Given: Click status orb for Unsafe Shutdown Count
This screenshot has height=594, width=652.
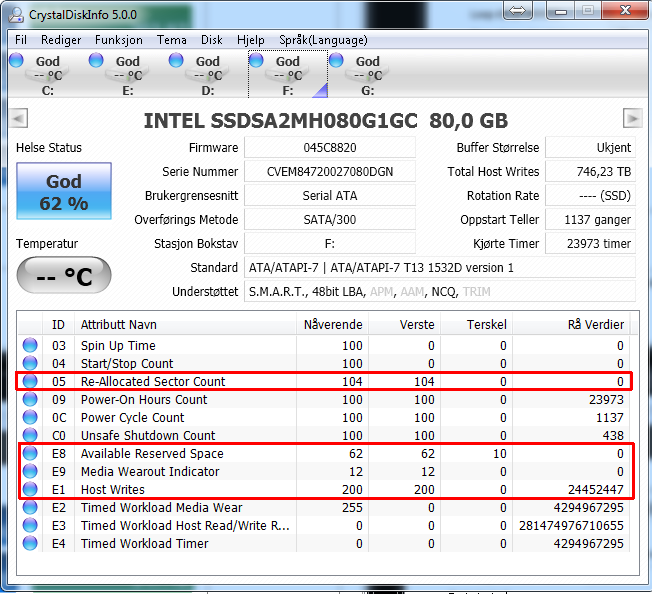Looking at the screenshot, I should 30,435.
